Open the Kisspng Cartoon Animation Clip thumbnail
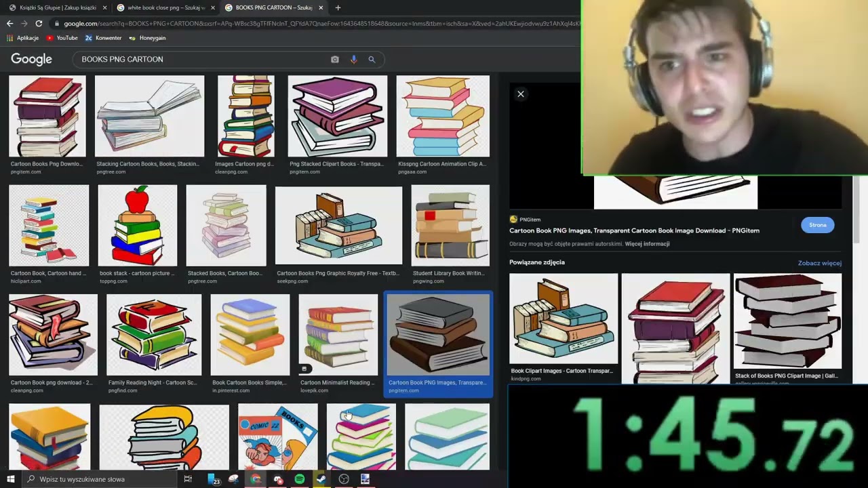This screenshot has width=868, height=488. 443,116
